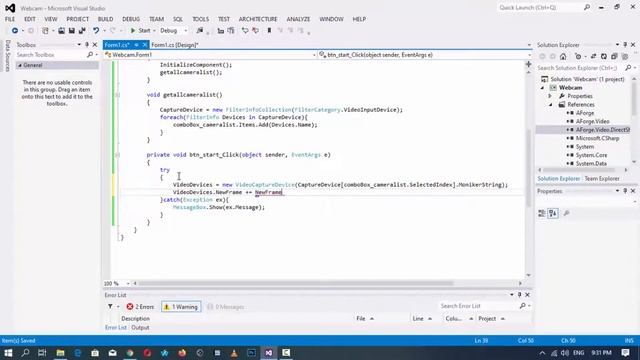Open the TOOLS menu

[x=200, y=19]
